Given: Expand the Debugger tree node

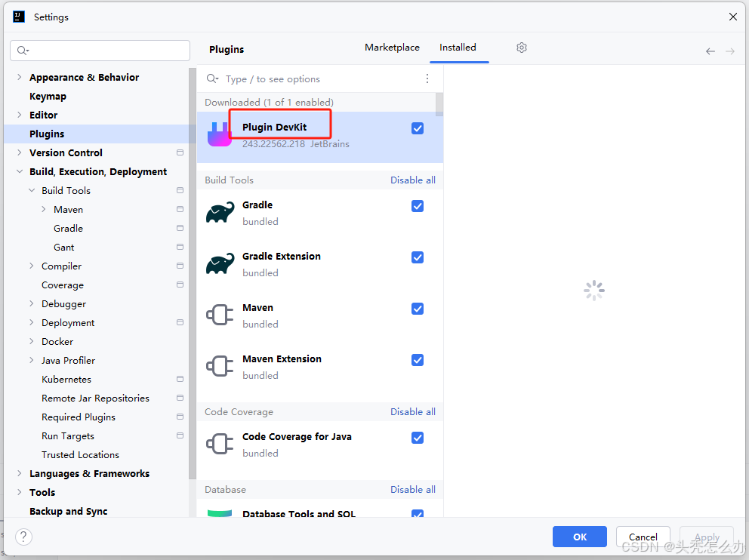Looking at the screenshot, I should (x=32, y=303).
